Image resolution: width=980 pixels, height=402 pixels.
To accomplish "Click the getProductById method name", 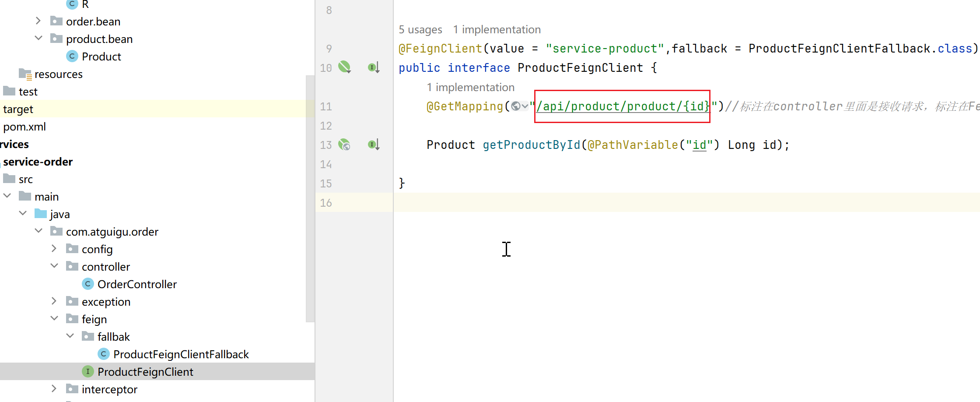I will [532, 145].
